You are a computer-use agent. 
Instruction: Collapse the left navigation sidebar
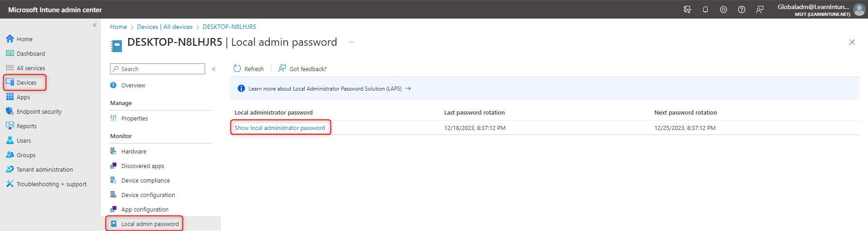[x=95, y=25]
